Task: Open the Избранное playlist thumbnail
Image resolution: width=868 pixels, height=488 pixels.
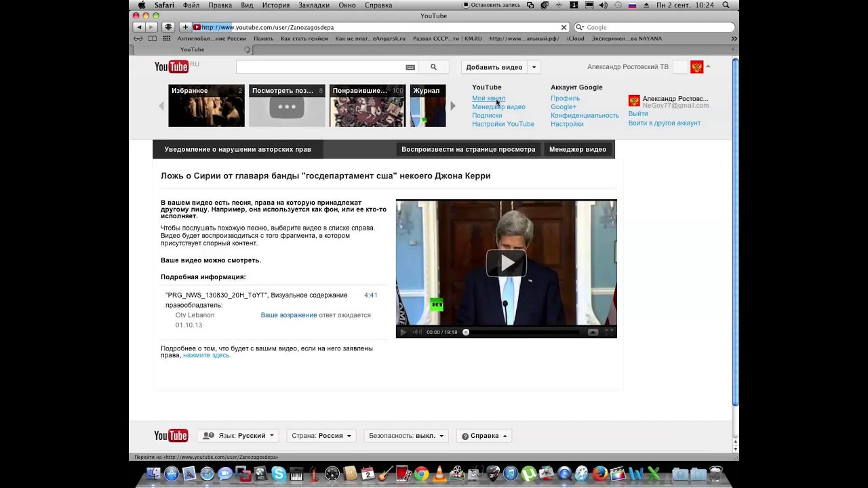Action: pos(206,105)
